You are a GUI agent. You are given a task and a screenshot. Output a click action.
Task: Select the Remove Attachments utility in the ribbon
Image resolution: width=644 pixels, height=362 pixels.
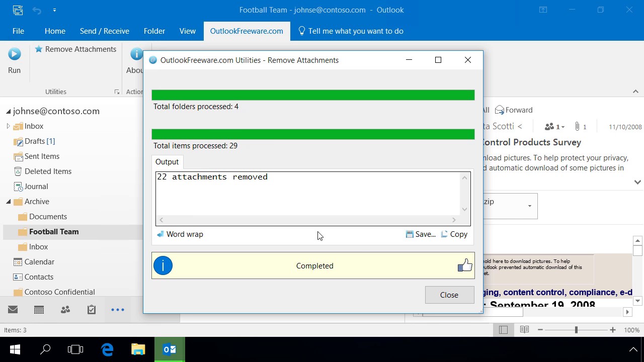[x=75, y=49]
